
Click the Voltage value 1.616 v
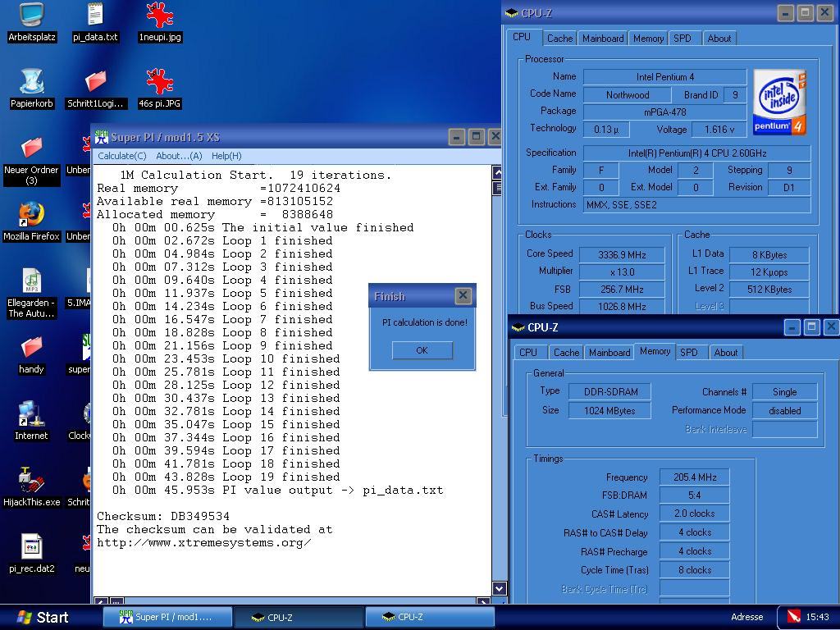[719, 130]
